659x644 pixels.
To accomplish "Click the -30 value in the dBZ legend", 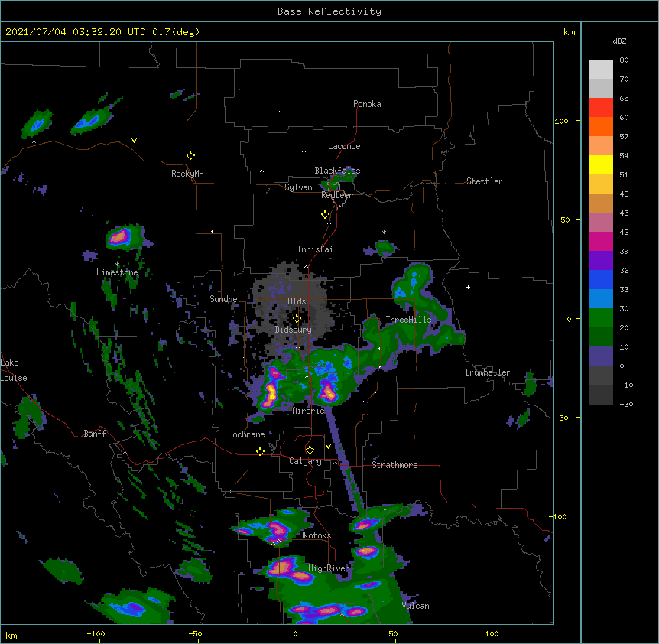I will pyautogui.click(x=626, y=404).
